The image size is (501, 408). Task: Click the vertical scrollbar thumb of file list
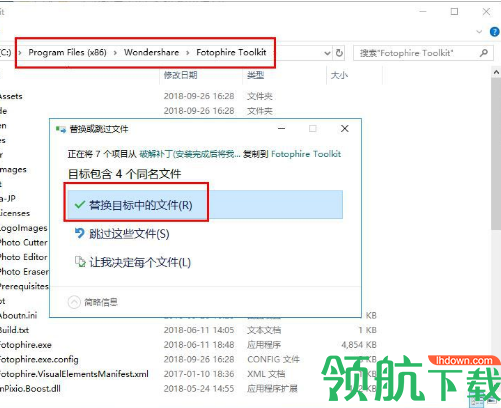click(496, 153)
